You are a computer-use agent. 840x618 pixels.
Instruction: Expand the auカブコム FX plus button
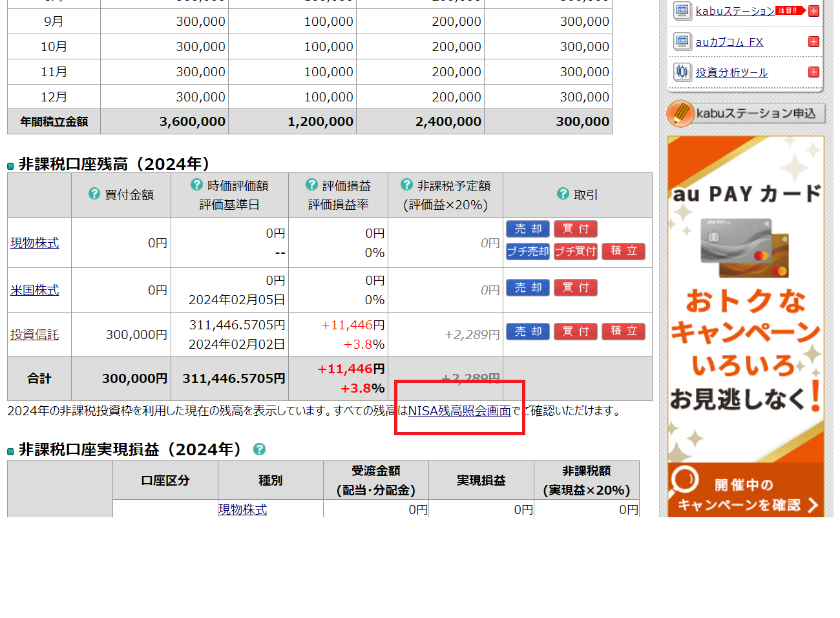[x=814, y=42]
